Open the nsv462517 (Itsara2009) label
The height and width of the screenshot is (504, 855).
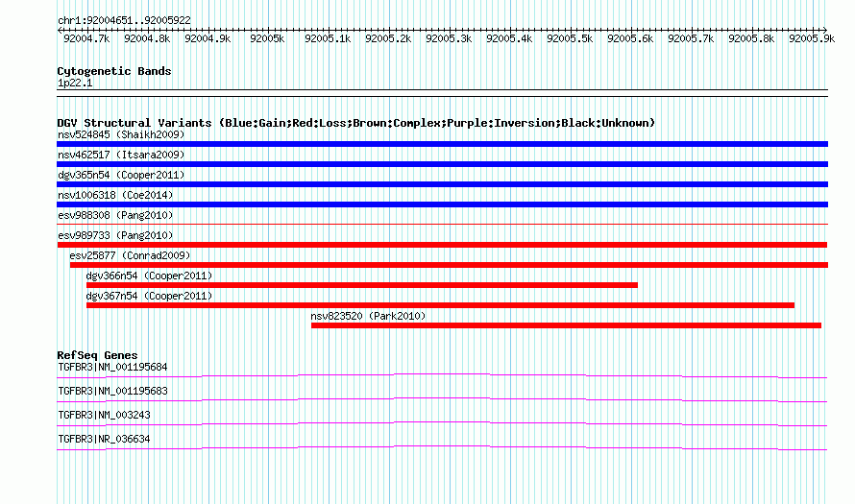[x=121, y=155]
